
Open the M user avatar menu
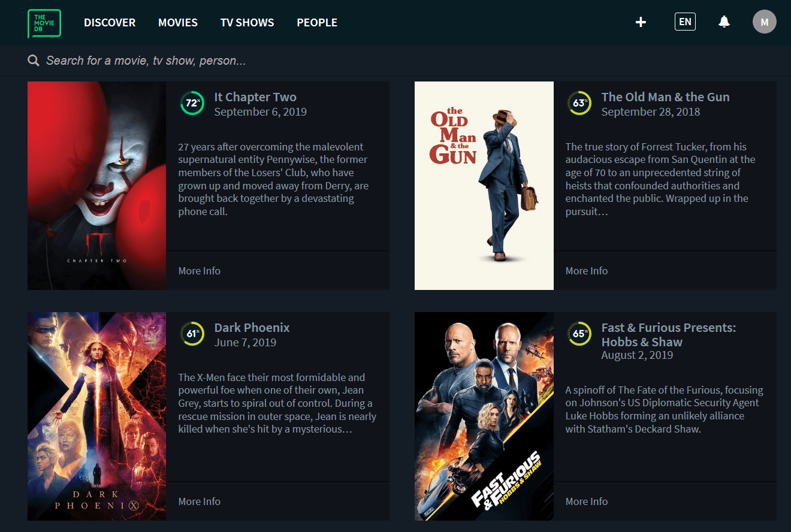pyautogui.click(x=764, y=22)
